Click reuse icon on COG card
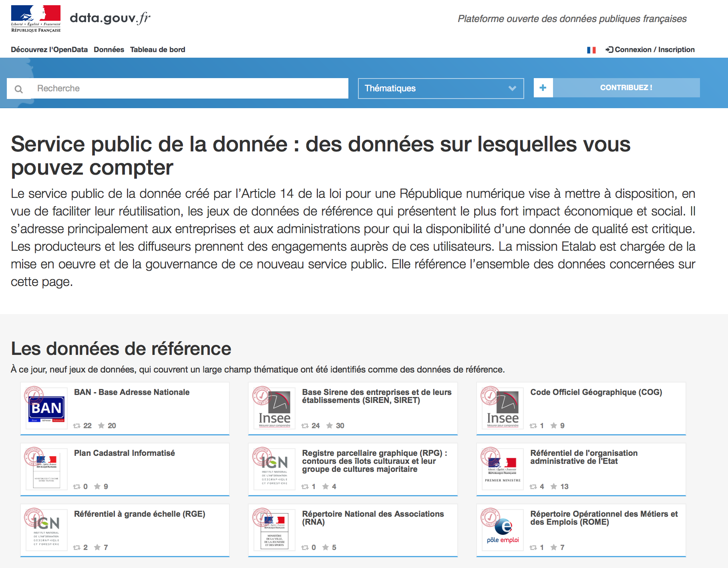 (x=533, y=426)
